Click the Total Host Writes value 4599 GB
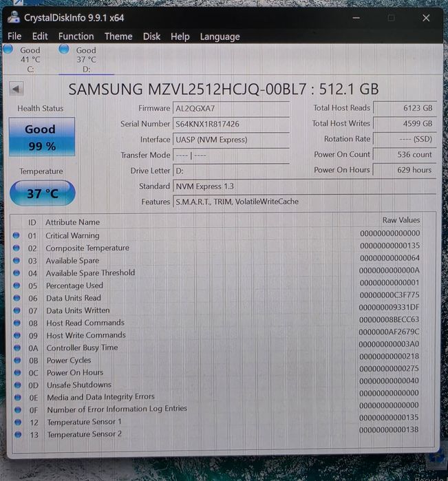Image resolution: width=448 pixels, height=481 pixels. tap(405, 123)
